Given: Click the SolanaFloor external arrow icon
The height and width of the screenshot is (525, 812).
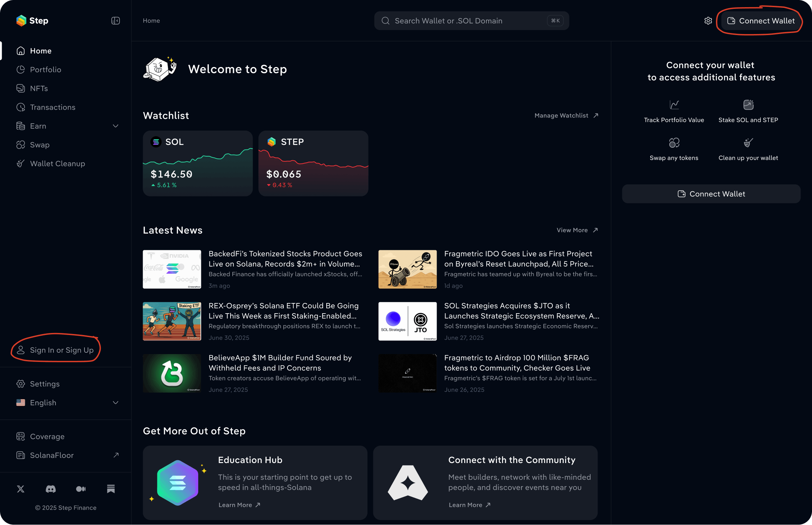Looking at the screenshot, I should click(x=116, y=455).
